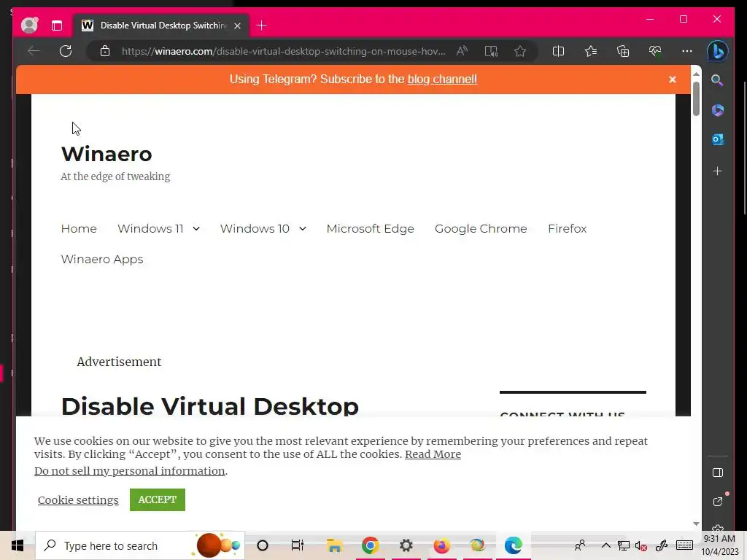Open the Edge profile avatar
This screenshot has height=560, width=747.
(29, 26)
